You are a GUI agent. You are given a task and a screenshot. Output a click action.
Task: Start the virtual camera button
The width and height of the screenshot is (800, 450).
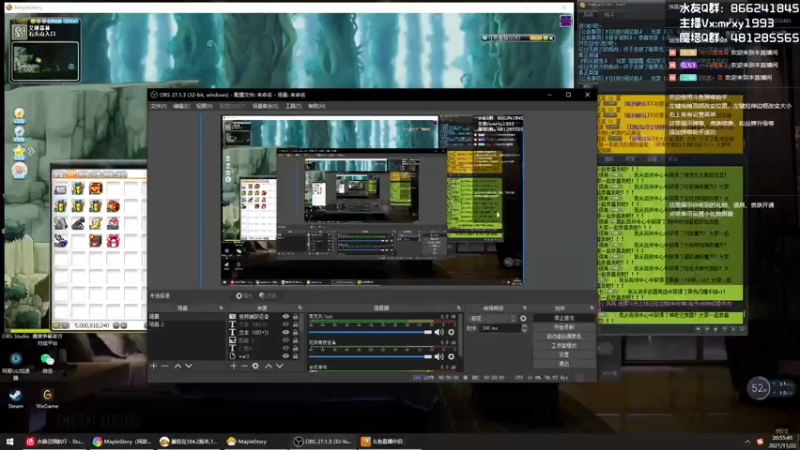(x=564, y=336)
